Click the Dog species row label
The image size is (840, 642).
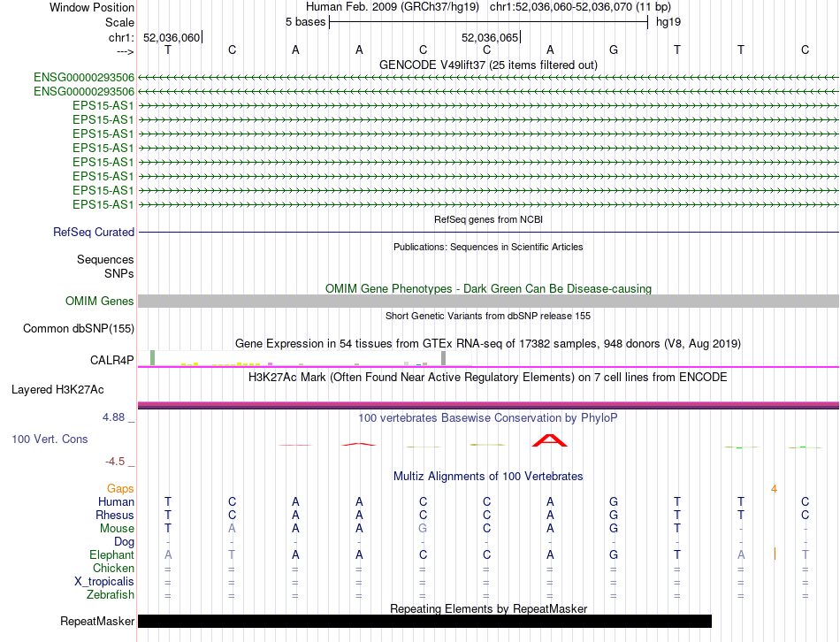point(124,542)
